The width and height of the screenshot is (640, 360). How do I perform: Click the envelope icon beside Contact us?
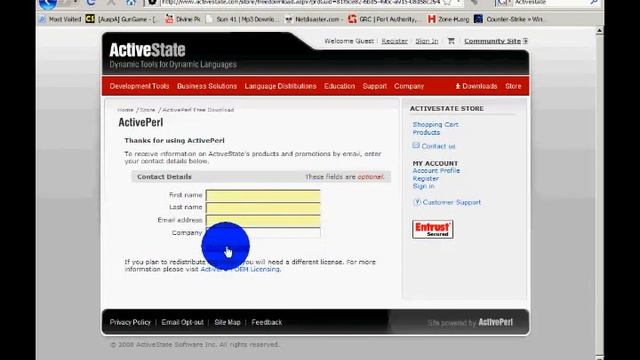click(416, 145)
